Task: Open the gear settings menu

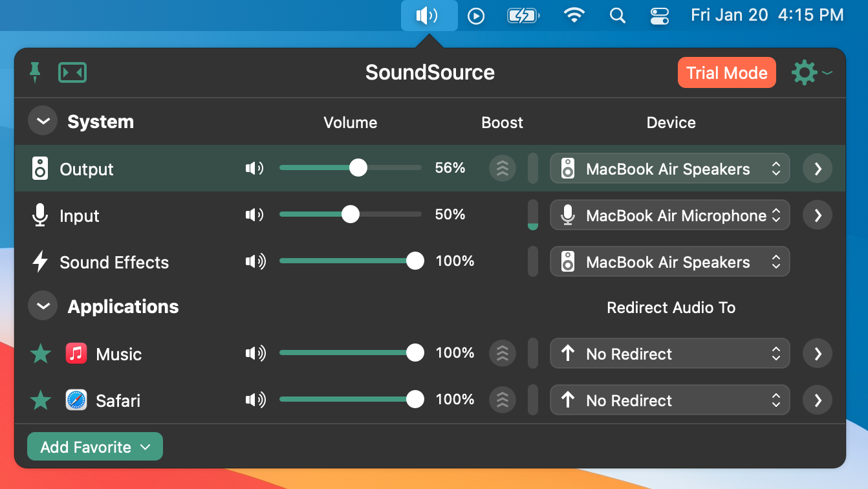Action: (811, 72)
